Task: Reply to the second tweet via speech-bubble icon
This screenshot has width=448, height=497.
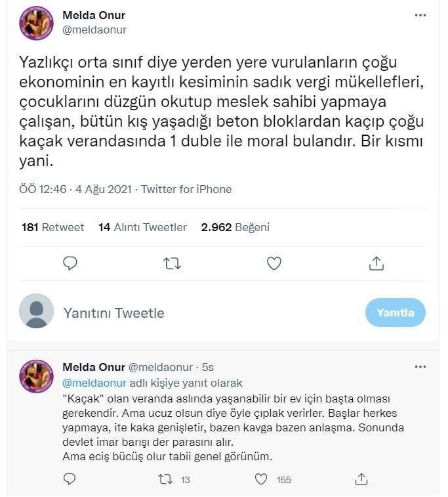Action: pos(70,479)
